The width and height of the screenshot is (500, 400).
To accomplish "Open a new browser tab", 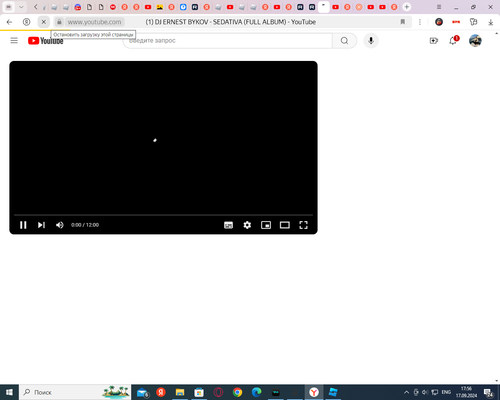I will [x=407, y=7].
